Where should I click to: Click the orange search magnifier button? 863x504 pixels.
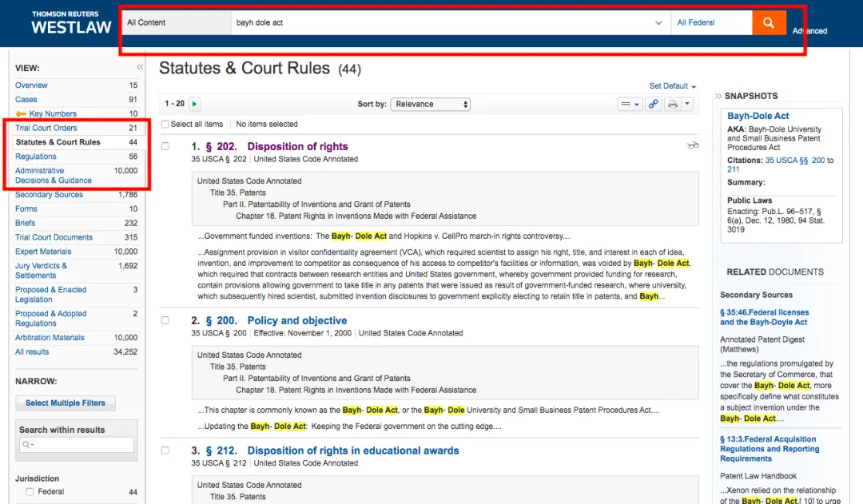point(769,22)
